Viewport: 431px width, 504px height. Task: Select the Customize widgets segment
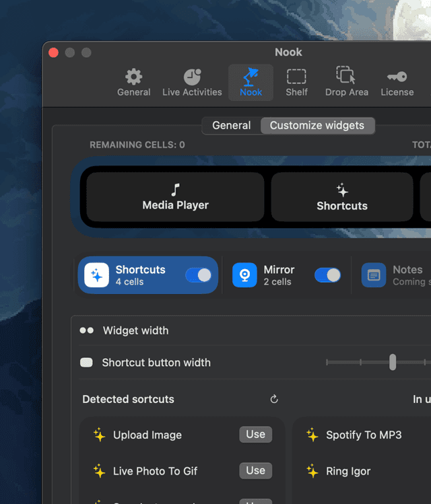(317, 126)
